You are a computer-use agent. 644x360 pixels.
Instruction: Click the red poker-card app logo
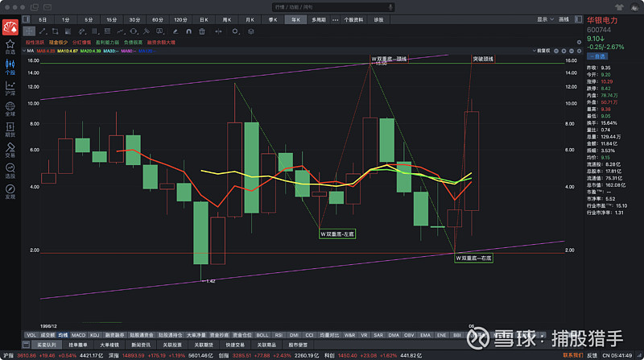click(x=10, y=27)
